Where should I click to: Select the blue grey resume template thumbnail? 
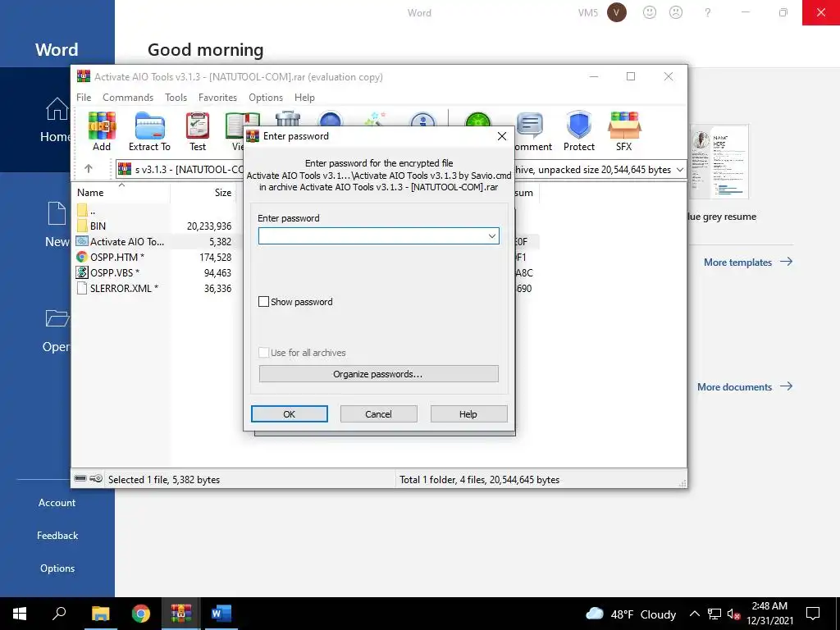tap(719, 162)
